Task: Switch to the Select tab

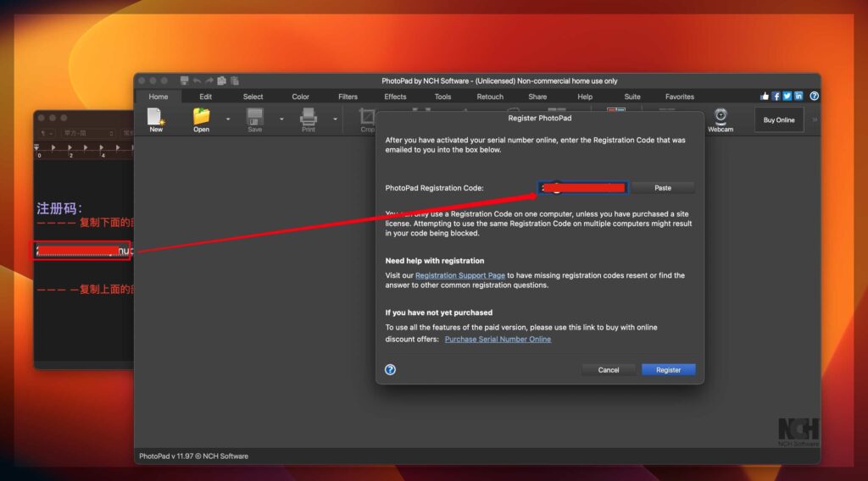Action: (253, 97)
